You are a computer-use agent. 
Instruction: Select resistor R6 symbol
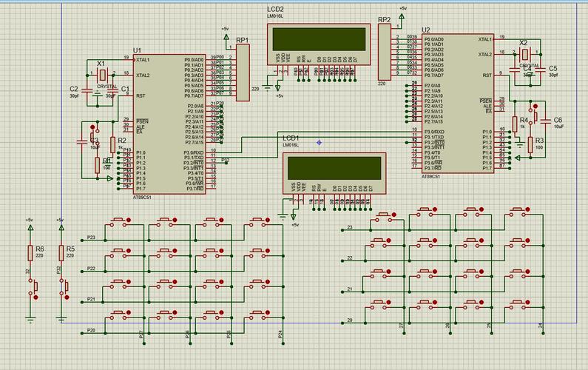(x=30, y=253)
